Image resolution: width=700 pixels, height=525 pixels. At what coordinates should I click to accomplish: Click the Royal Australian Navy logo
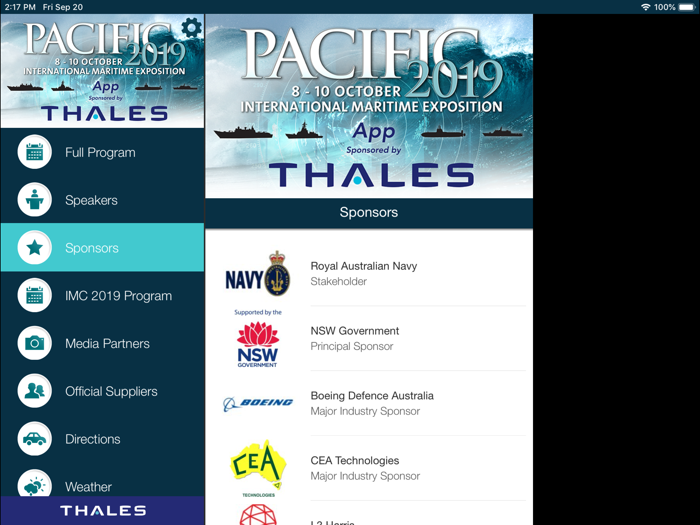coord(258,274)
